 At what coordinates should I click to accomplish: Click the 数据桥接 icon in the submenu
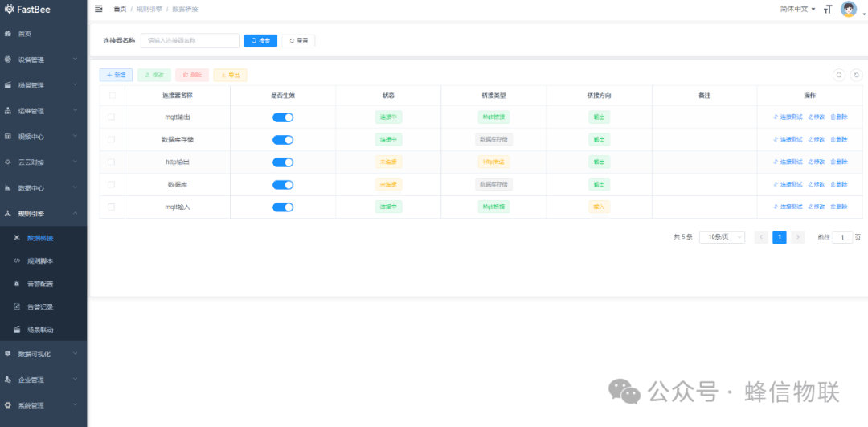coord(17,237)
